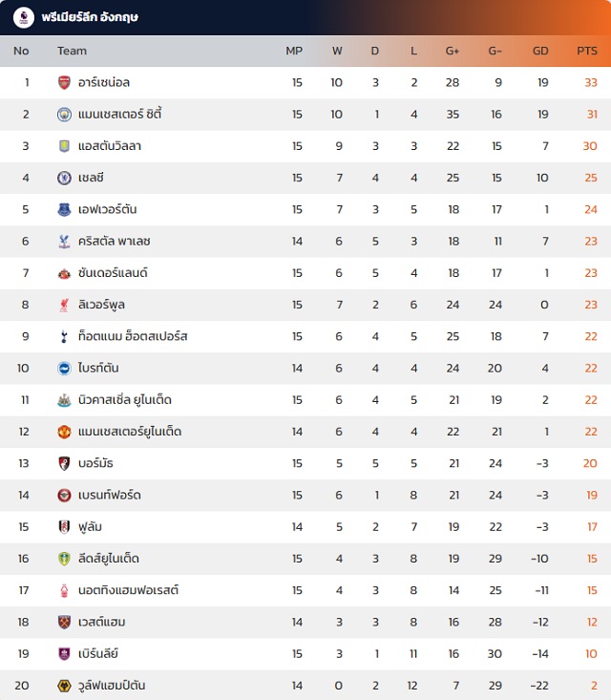Click the Everton club crest

(64, 209)
